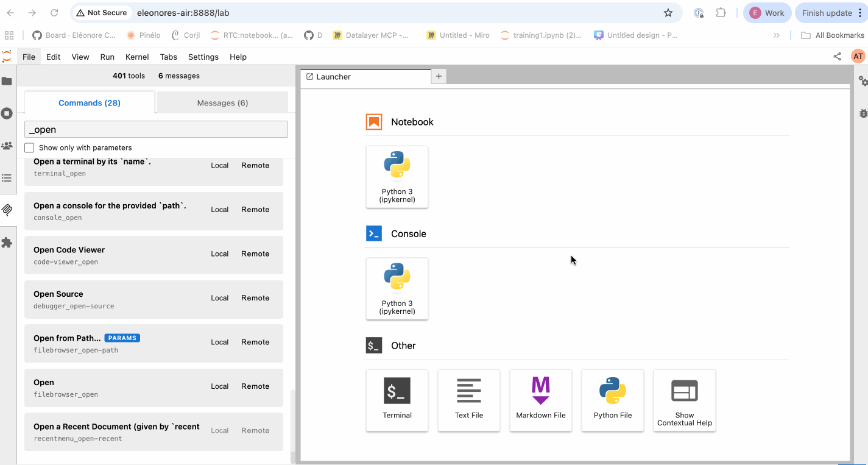Click the Finish update button in Chrome
This screenshot has width=868, height=465.
tap(827, 13)
